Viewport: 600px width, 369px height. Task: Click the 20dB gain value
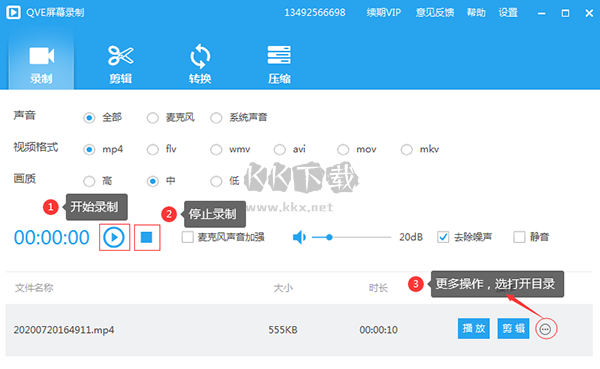(411, 237)
